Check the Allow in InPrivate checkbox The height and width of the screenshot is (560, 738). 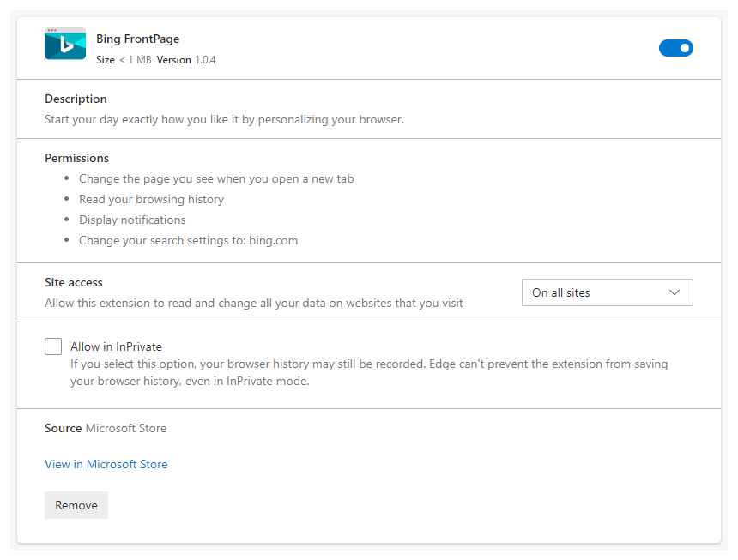[x=53, y=346]
